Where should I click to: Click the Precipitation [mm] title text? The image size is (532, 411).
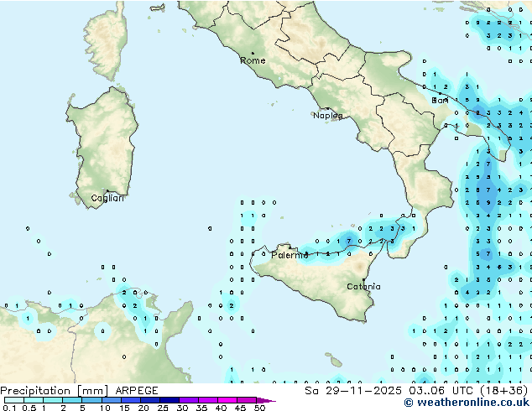[55, 391]
